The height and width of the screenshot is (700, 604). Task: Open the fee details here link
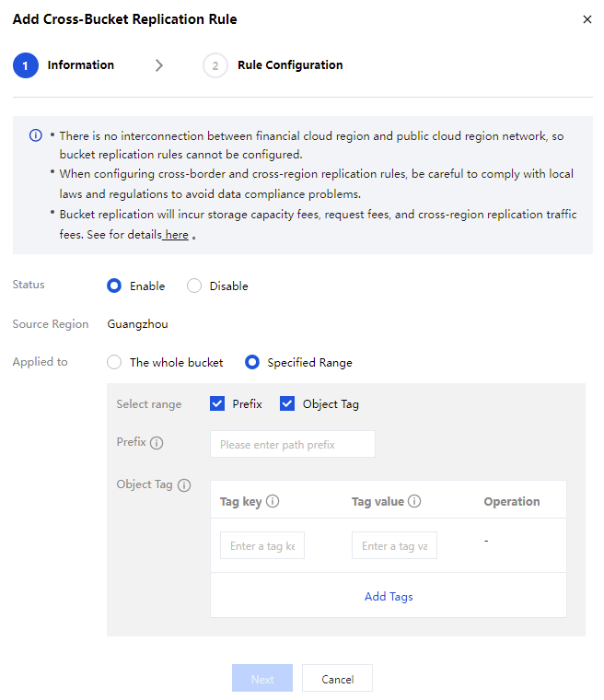(176, 235)
